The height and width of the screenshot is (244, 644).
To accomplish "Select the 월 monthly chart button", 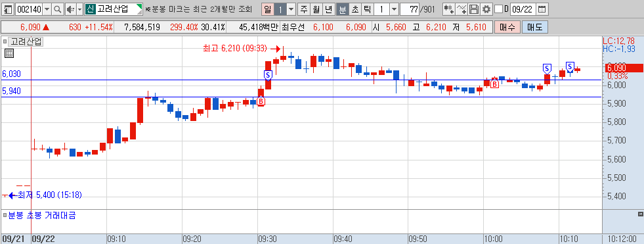I will [316, 9].
